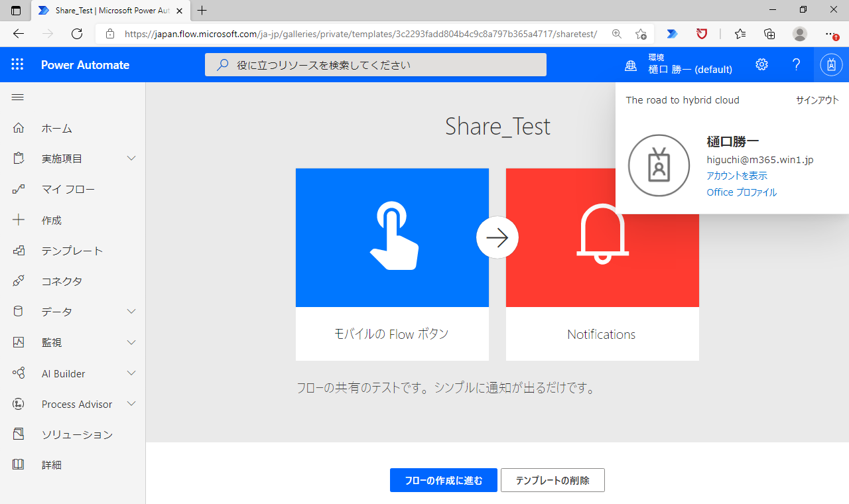This screenshot has height=504, width=849.
Task: Close the Share_Test browser tab
Action: coord(179,11)
